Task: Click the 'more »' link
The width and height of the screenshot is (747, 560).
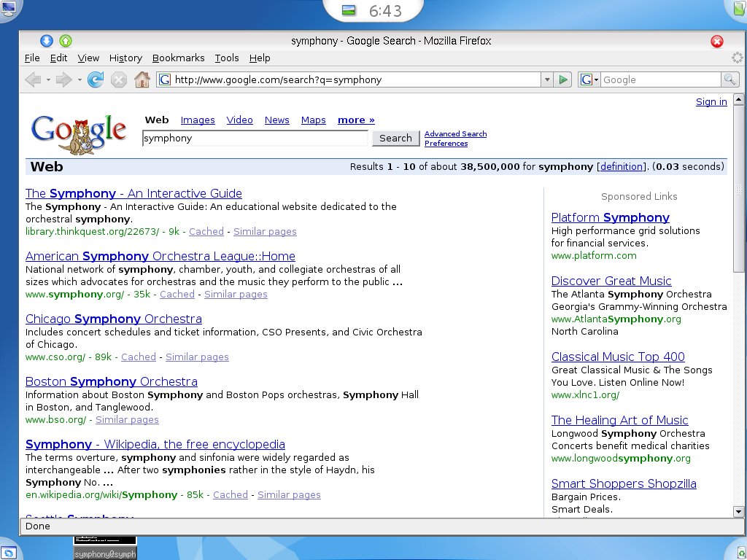Action: 356,120
